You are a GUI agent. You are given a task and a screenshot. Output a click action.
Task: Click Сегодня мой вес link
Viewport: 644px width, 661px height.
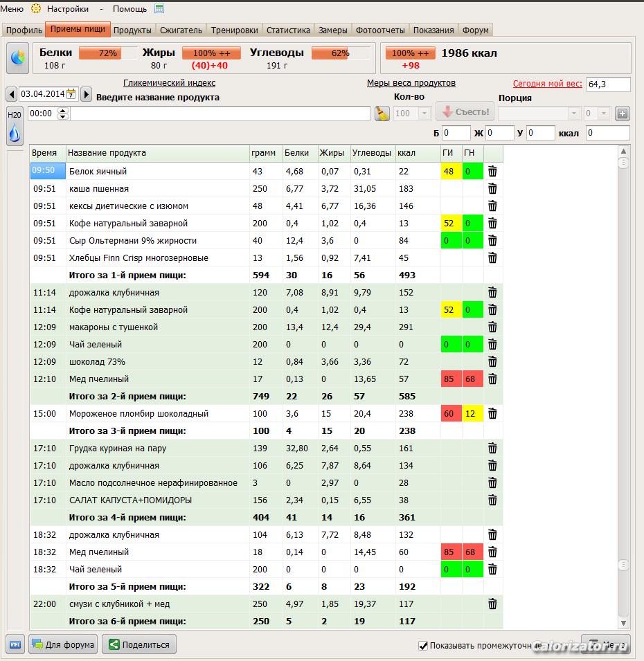tap(548, 84)
